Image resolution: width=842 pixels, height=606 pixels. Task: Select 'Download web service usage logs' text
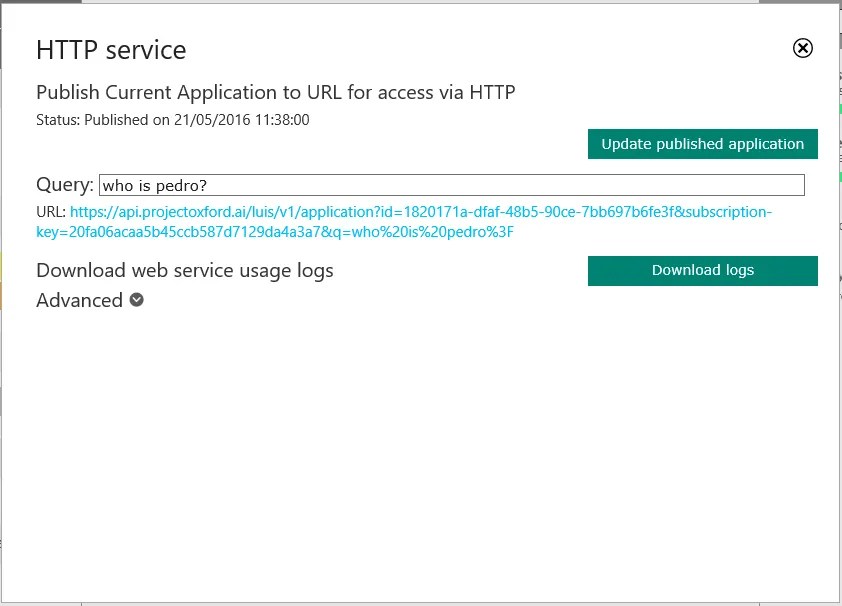point(185,271)
